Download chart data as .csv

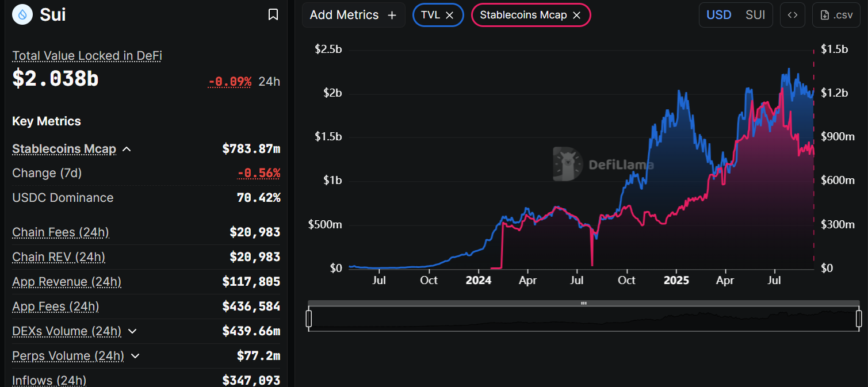pyautogui.click(x=836, y=15)
